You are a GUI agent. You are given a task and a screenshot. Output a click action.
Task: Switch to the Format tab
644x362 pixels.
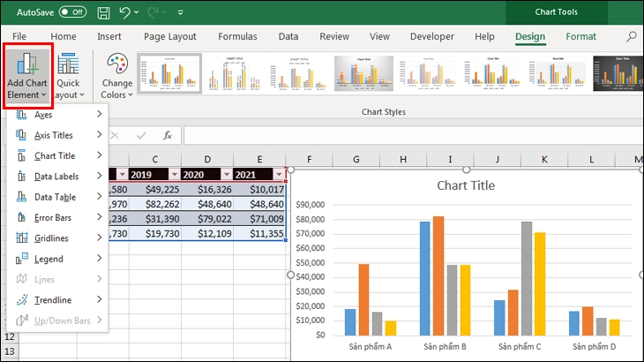(x=580, y=37)
